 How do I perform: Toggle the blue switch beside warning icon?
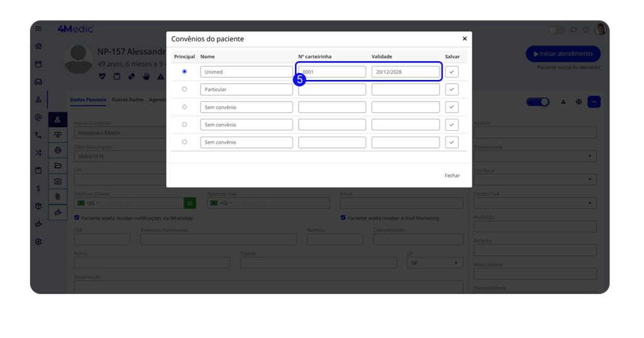pyautogui.click(x=538, y=102)
